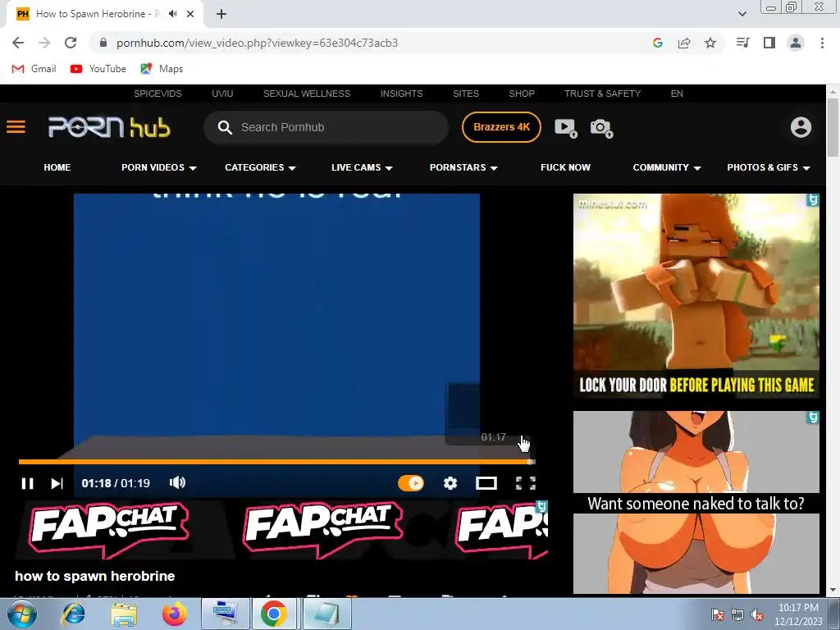Switch the player to theater mode
Viewport: 840px width, 630px height.
point(486,483)
